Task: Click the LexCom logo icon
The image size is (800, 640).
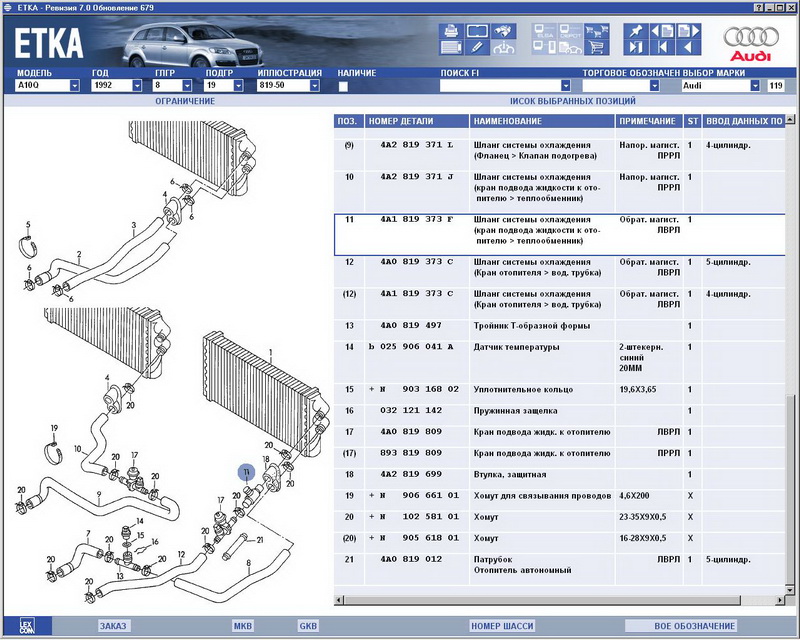Action: [x=27, y=626]
